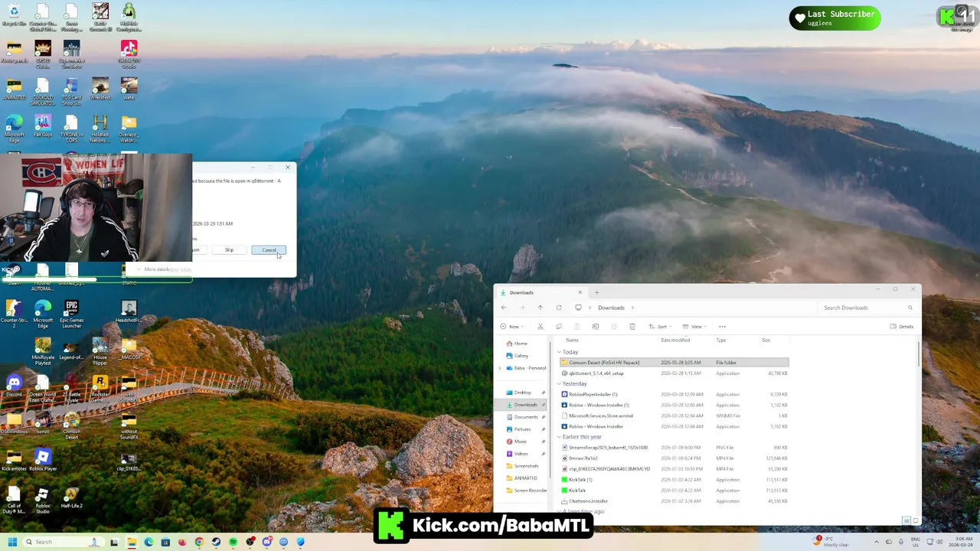Add a new Explorer tab

(596, 292)
